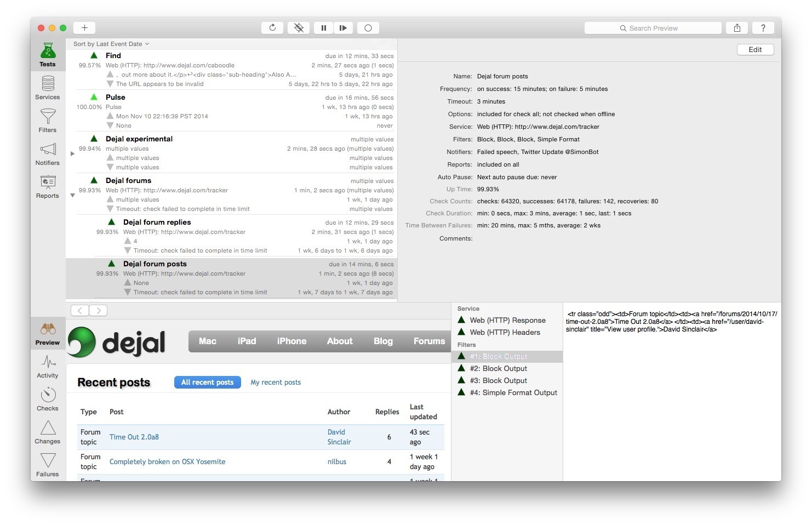Open the Filters sidebar section
812x525 pixels.
pos(48,121)
